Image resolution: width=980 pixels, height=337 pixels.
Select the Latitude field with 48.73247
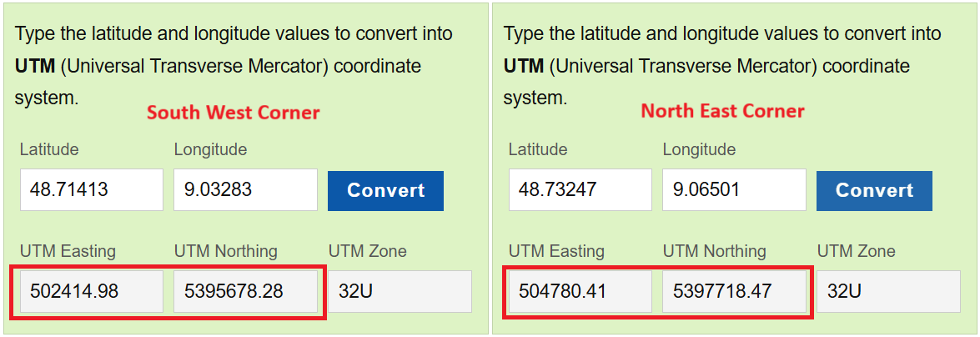580,190
